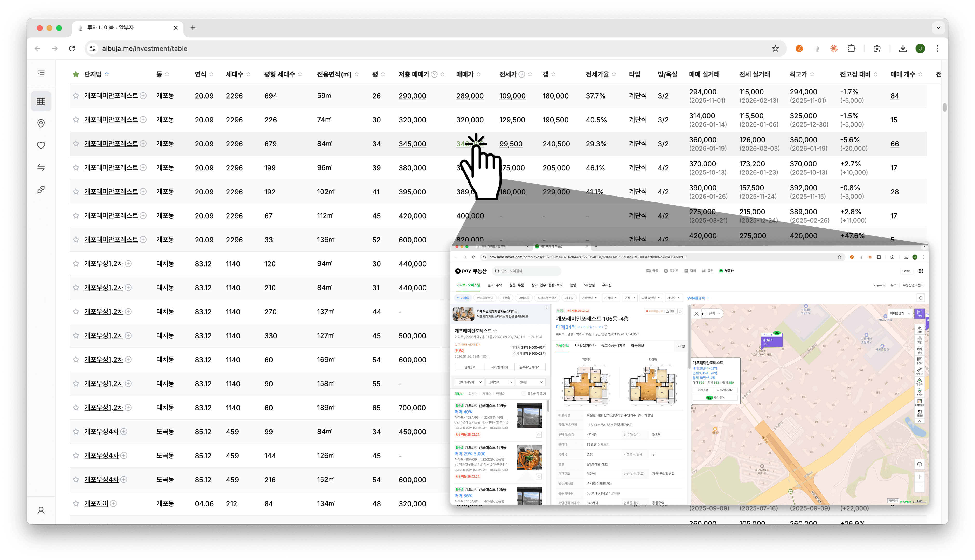Reload the page in the browser toolbar

coord(72,48)
